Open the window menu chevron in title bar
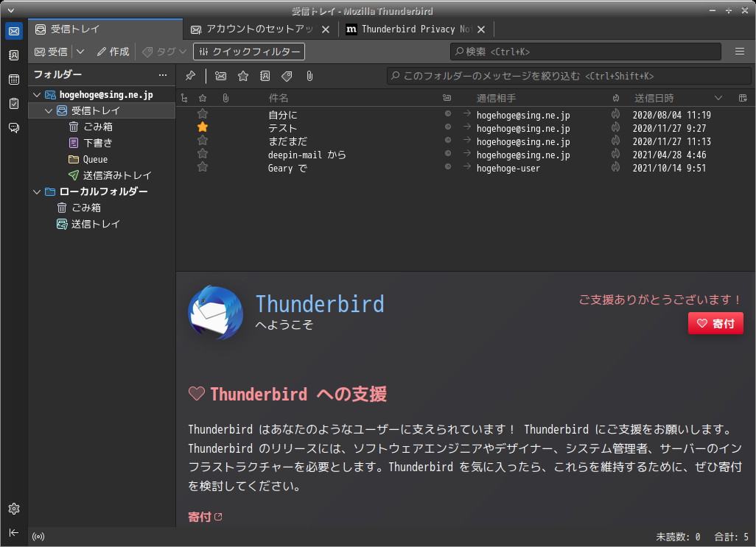Screen dimensions: 756x547 coord(11,10)
